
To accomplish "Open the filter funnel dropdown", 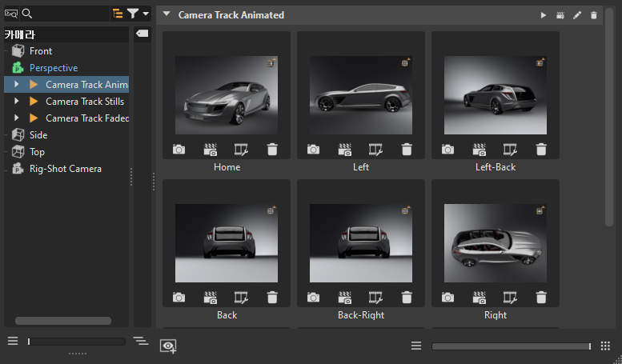I will click(x=138, y=14).
